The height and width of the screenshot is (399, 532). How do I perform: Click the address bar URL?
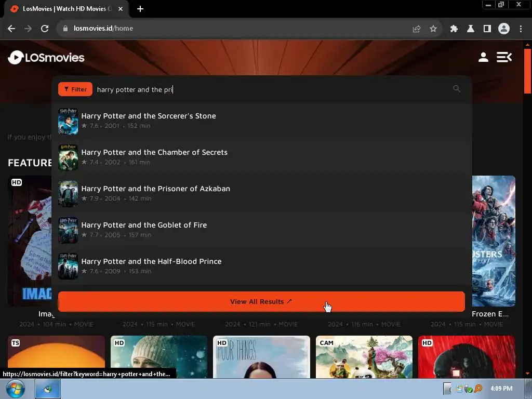pos(103,29)
